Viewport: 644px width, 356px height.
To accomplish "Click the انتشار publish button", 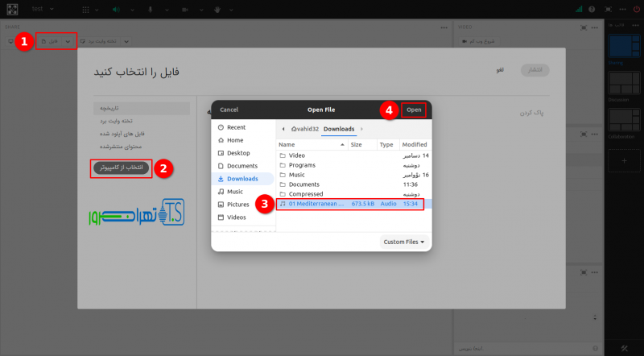I will [x=535, y=70].
